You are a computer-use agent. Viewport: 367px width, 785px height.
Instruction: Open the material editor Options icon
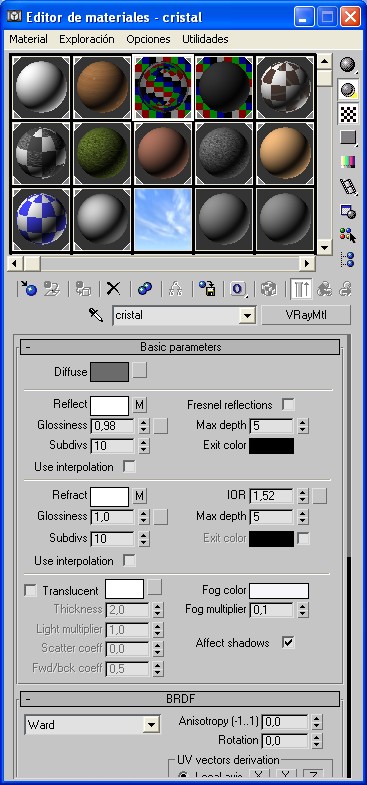(x=347, y=211)
